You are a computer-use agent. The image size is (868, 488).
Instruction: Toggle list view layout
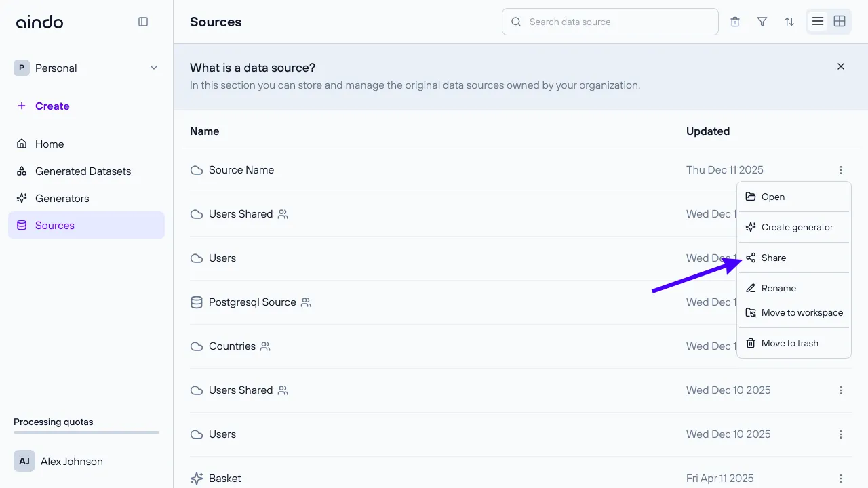pos(818,21)
